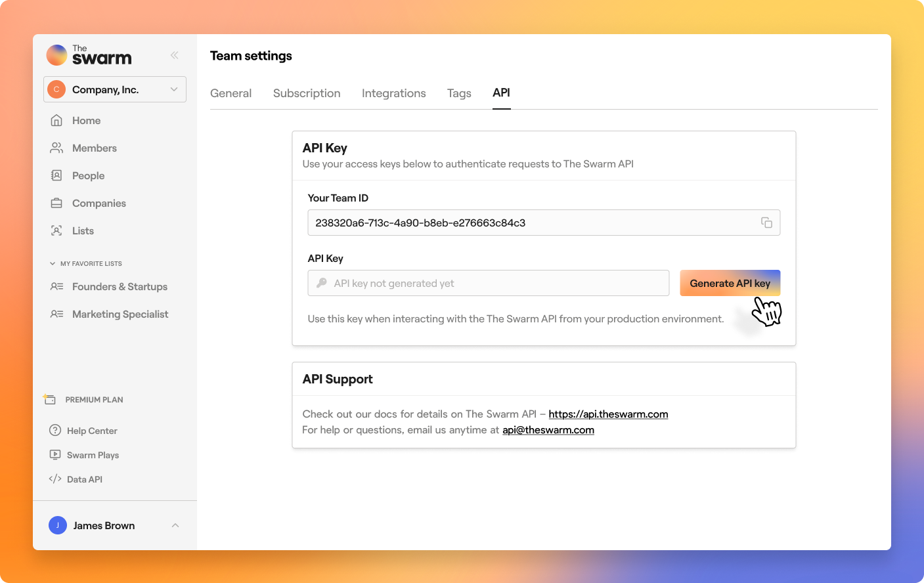The height and width of the screenshot is (583, 924).
Task: Click the Swarm Plays play icon
Action: (x=55, y=455)
